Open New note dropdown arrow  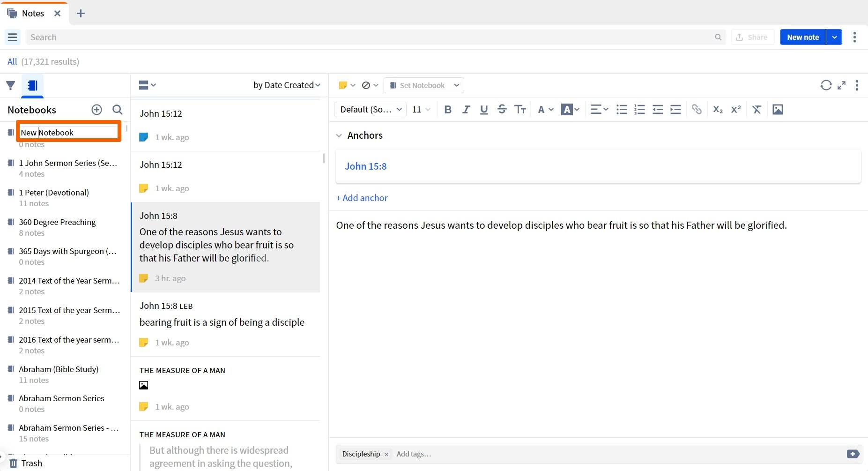pyautogui.click(x=834, y=37)
